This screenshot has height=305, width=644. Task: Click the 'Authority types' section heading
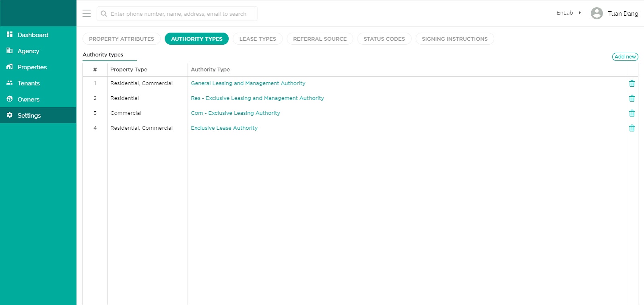pyautogui.click(x=103, y=55)
